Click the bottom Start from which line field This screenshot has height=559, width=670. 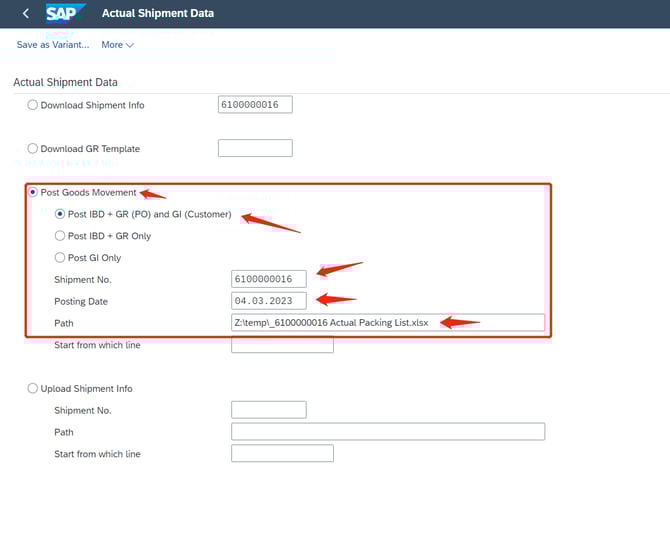(x=282, y=454)
